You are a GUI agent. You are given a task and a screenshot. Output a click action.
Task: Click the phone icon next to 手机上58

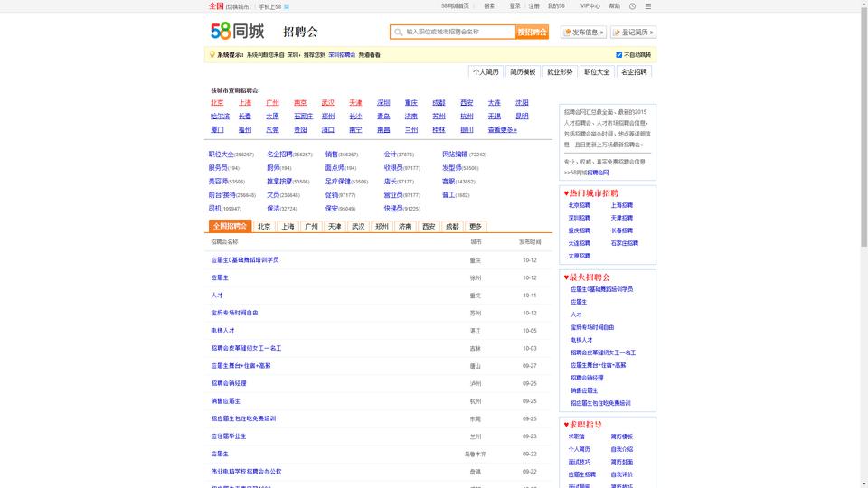287,6
